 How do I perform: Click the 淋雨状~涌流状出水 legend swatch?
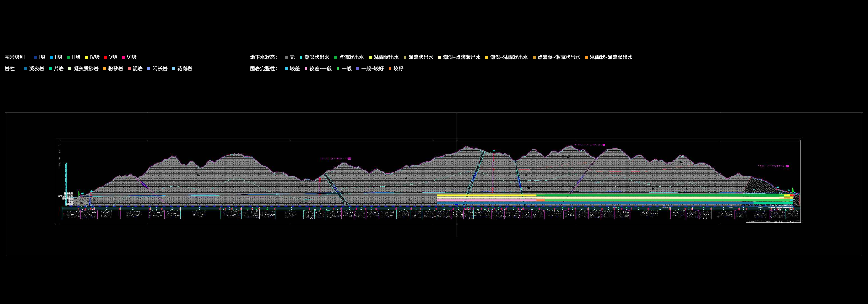click(586, 58)
